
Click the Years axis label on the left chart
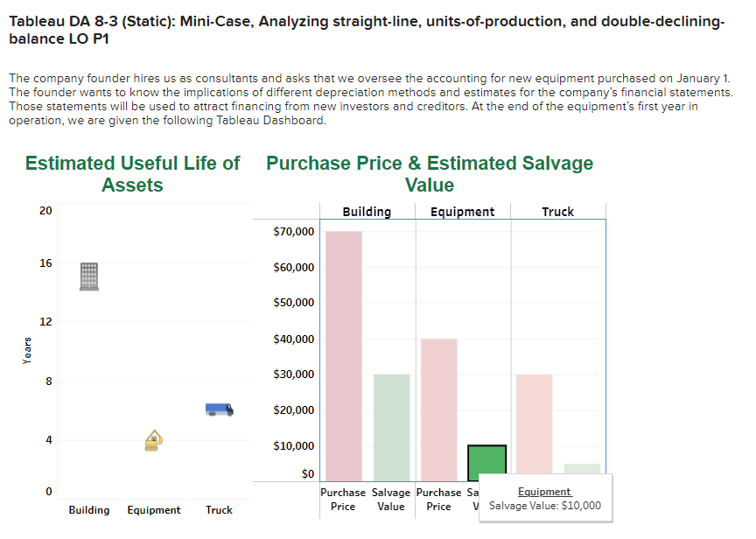[27, 349]
